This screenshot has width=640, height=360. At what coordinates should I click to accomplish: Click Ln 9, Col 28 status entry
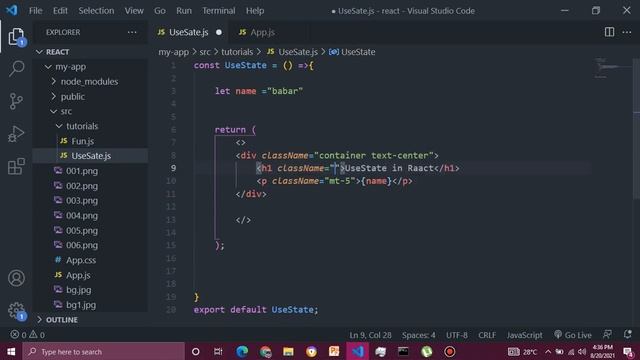tap(370, 335)
